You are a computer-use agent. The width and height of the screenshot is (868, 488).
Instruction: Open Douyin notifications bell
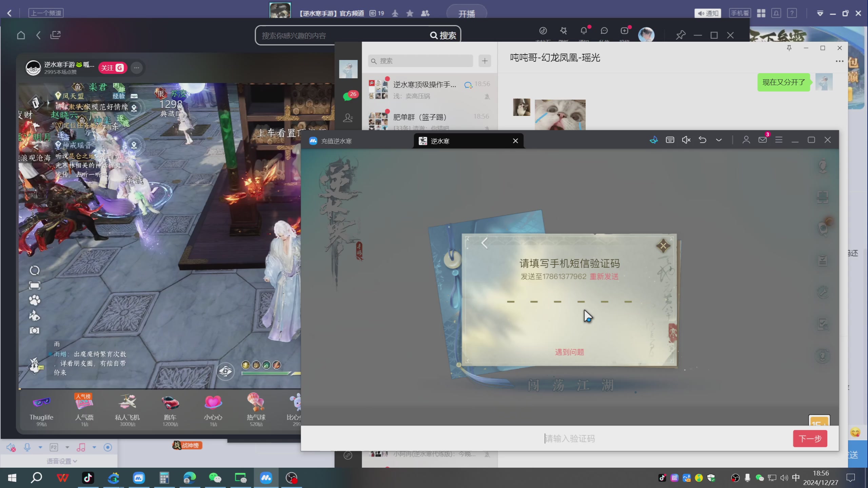(x=584, y=31)
